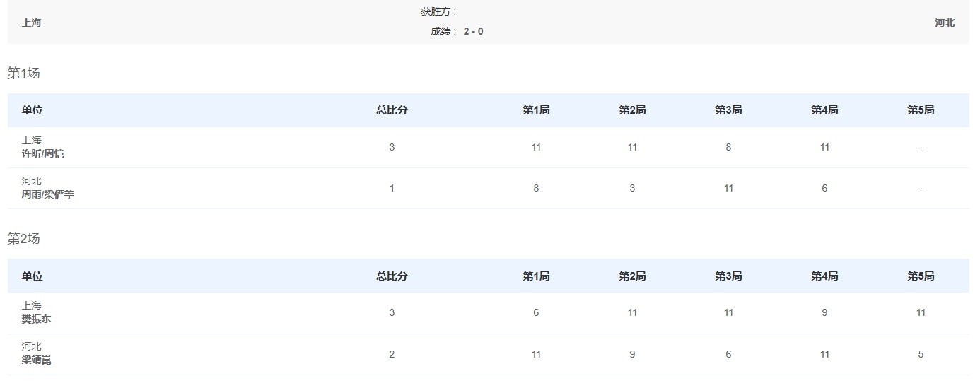Image resolution: width=980 pixels, height=388 pixels.
Task: Click 梁靖崑's fifth game score of 5
Action: tap(921, 354)
